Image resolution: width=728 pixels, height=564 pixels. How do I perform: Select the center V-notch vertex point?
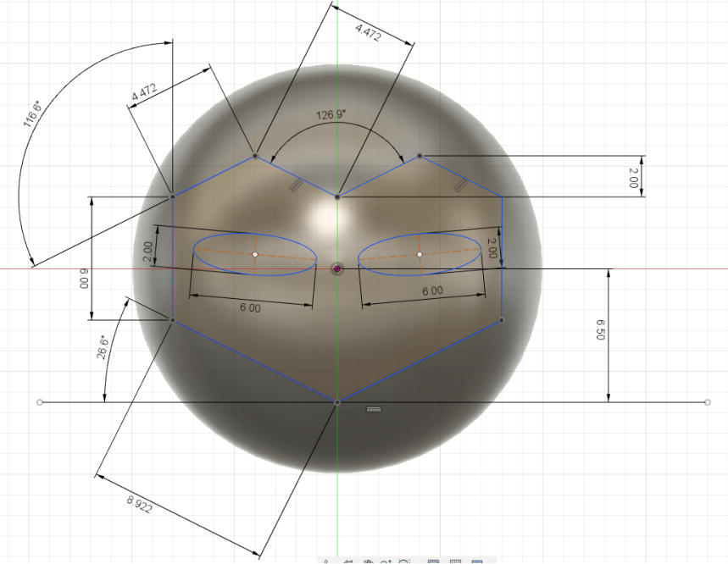(337, 197)
